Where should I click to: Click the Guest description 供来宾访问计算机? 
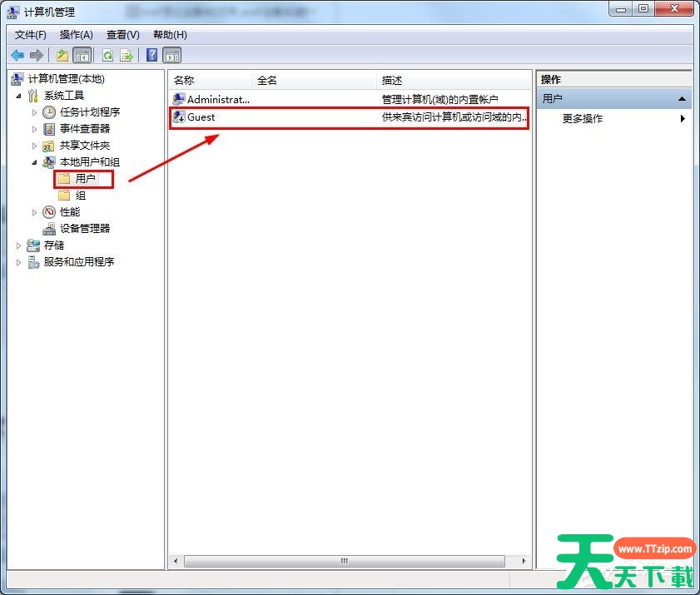pyautogui.click(x=454, y=117)
